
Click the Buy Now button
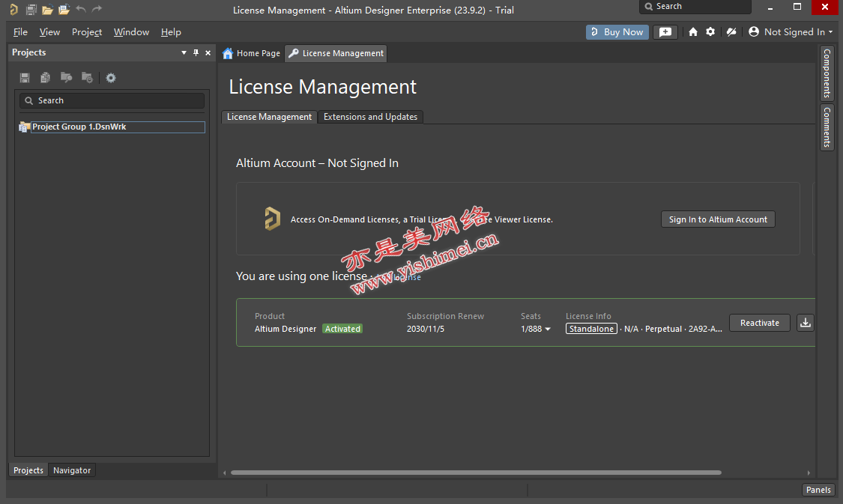point(617,32)
